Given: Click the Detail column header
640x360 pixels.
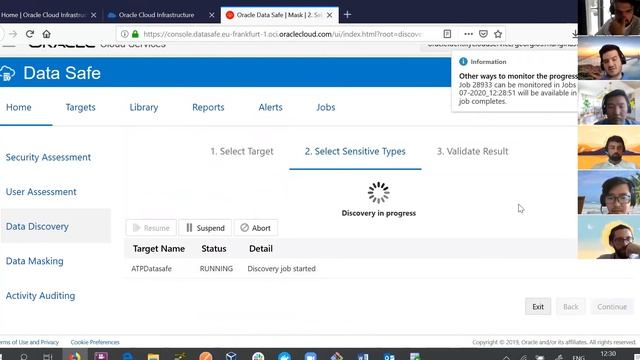Looking at the screenshot, I should 261,249.
